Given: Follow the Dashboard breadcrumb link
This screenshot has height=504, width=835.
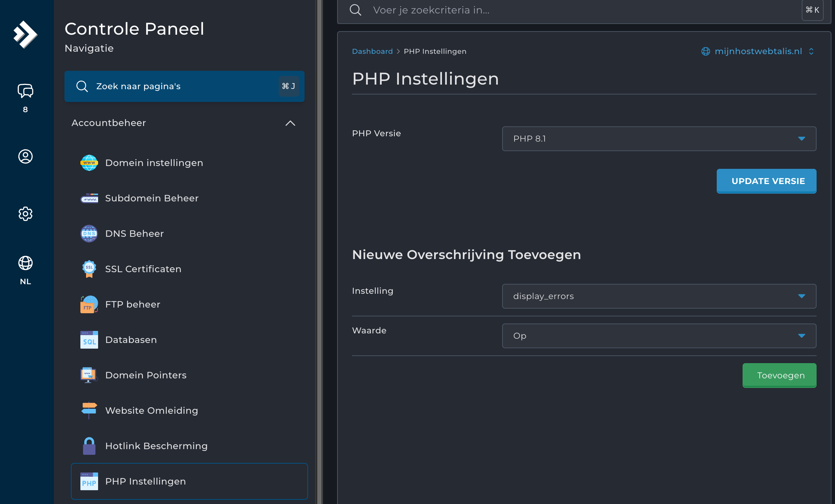Looking at the screenshot, I should (x=372, y=51).
